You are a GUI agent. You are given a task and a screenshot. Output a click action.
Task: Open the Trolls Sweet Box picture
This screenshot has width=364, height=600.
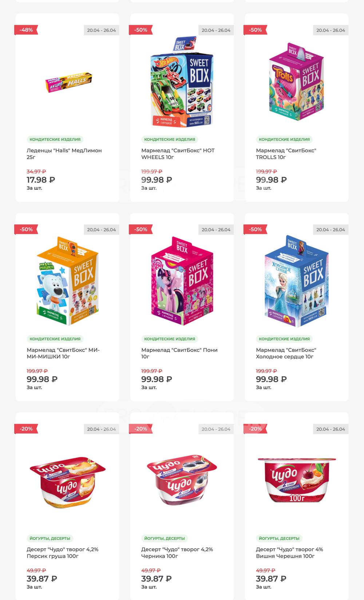[296, 82]
